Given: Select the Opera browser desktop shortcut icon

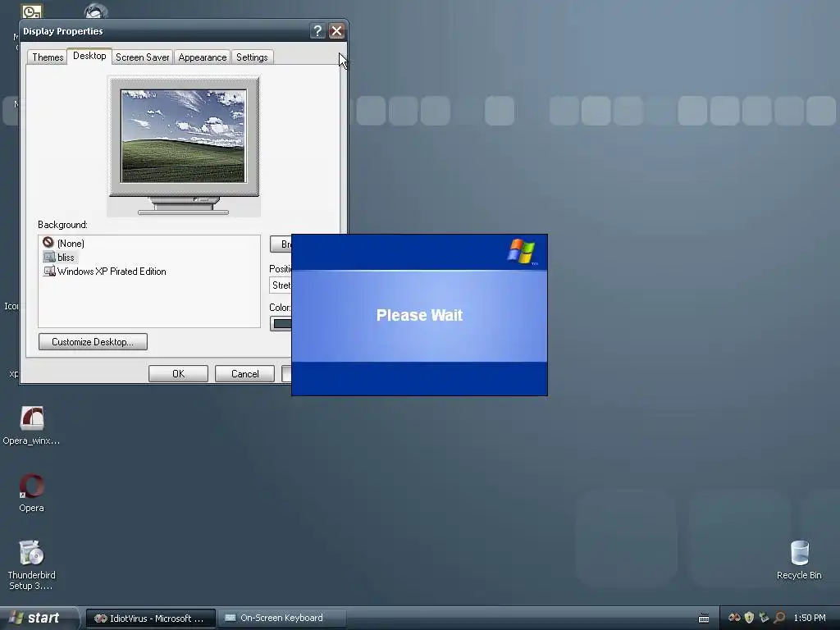Looking at the screenshot, I should [x=32, y=486].
